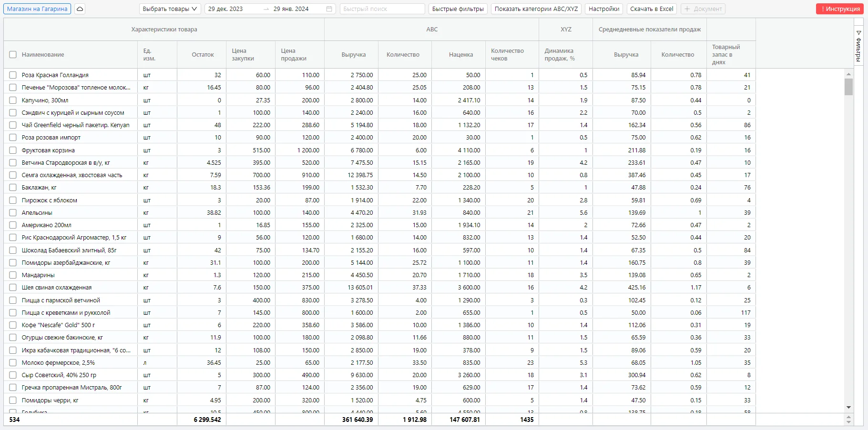Select the Рис Краснодарский Агромастер row name
This screenshot has width=868, height=430.
(x=74, y=238)
